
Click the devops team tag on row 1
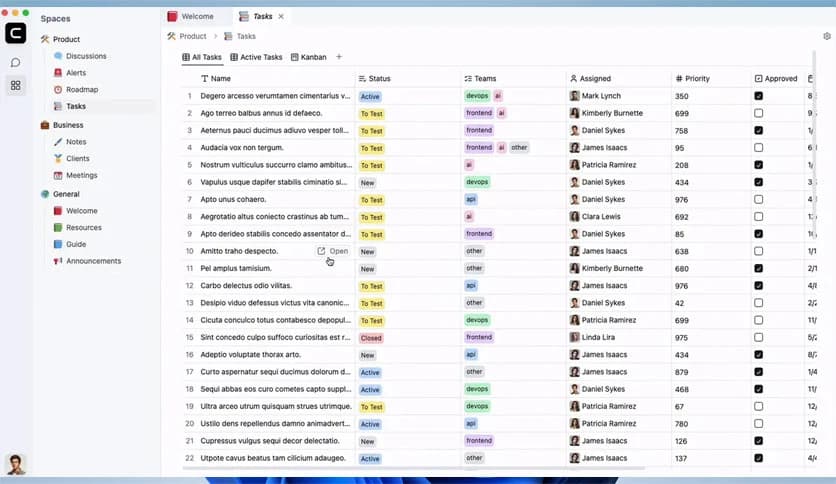(x=477, y=96)
